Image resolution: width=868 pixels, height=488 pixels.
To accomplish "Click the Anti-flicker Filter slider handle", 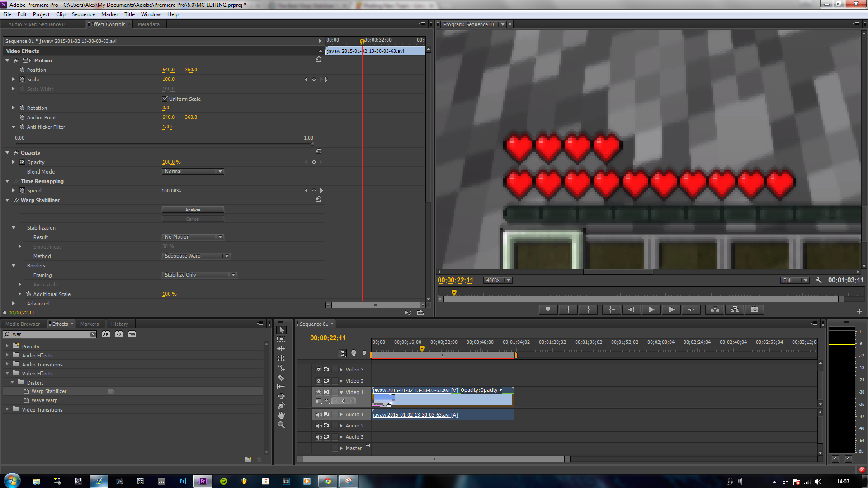I will point(312,144).
